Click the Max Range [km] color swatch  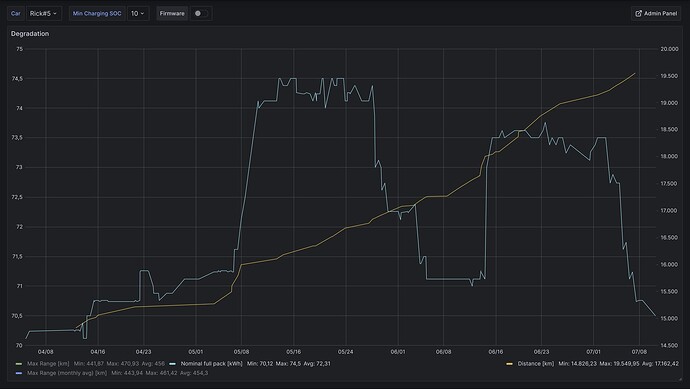pos(18,364)
